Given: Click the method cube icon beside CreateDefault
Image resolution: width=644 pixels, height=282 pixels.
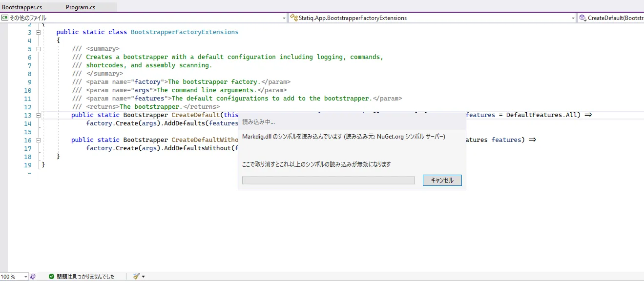Looking at the screenshot, I should (582, 18).
